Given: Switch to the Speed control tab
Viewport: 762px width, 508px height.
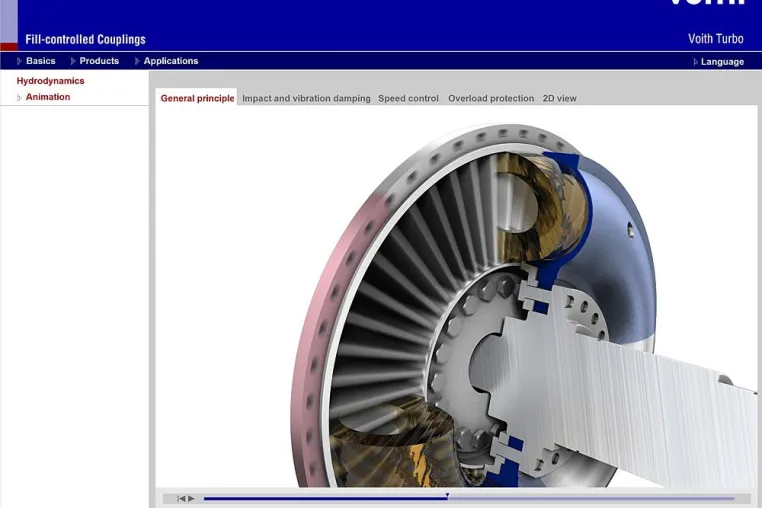Looking at the screenshot, I should [408, 98].
